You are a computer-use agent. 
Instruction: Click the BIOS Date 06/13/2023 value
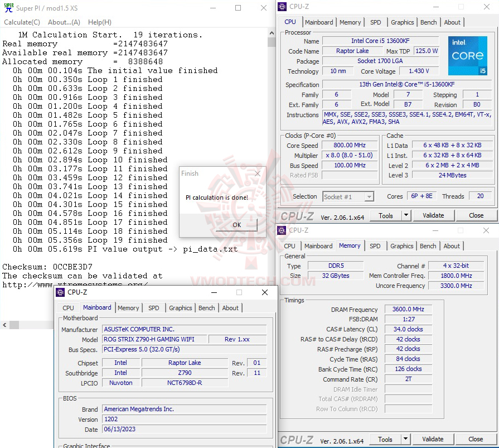coord(184,429)
